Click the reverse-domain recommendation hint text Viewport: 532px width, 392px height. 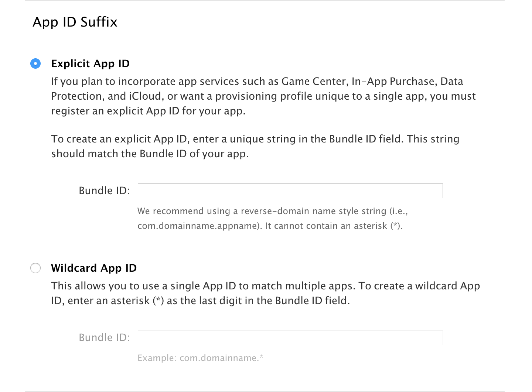coord(272,211)
